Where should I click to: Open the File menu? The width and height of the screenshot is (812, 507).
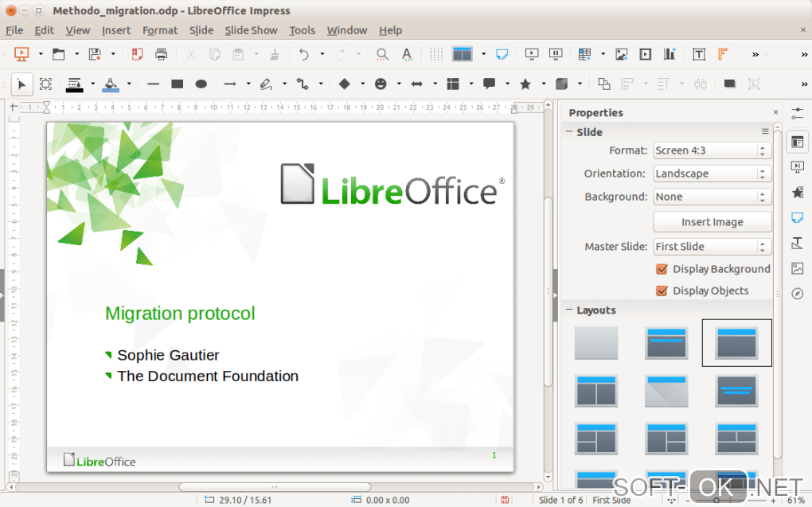coord(14,30)
